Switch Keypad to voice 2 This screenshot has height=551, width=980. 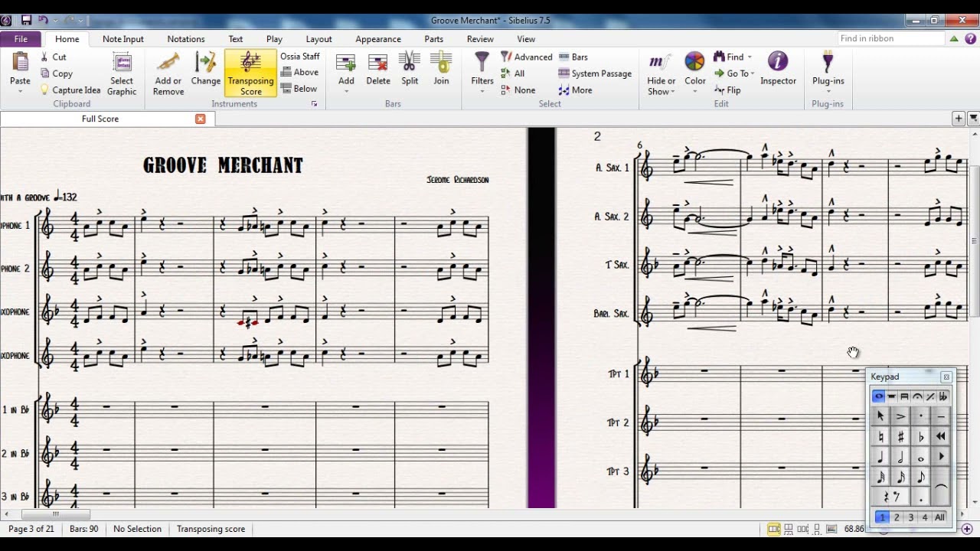click(897, 517)
